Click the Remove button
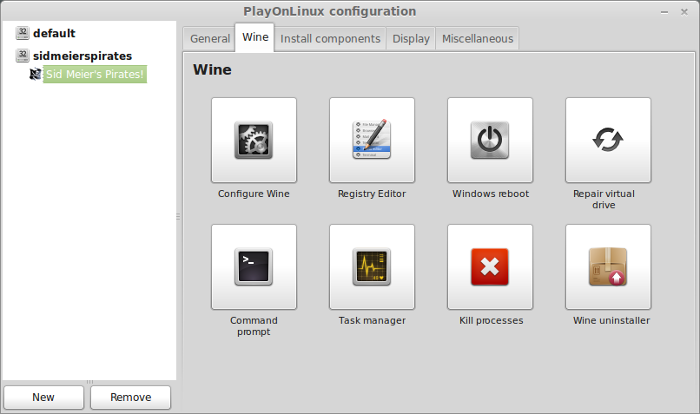 (130, 397)
